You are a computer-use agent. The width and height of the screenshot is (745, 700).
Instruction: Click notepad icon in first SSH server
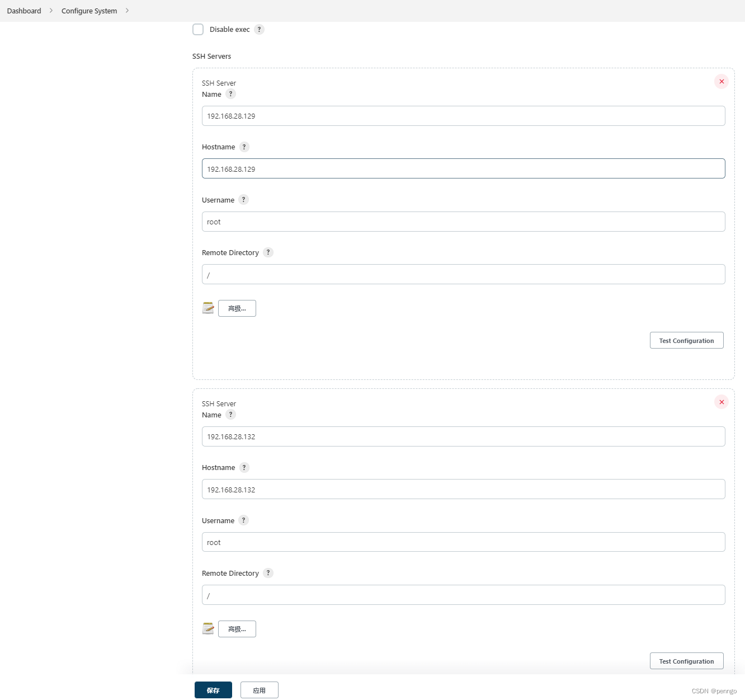(x=208, y=308)
